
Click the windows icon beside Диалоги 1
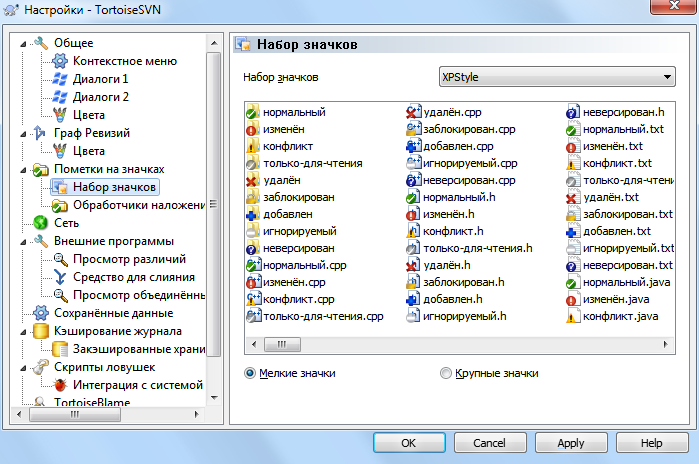(x=60, y=79)
